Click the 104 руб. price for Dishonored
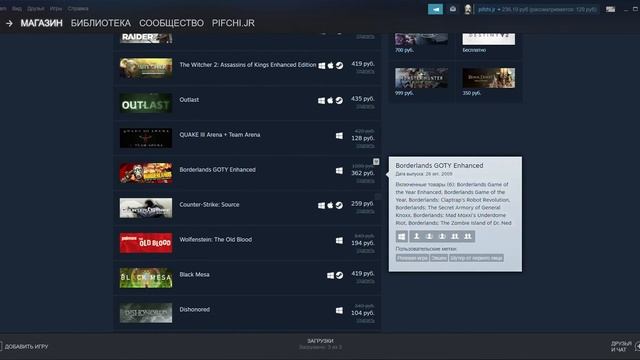This screenshot has width=640, height=360. pos(362,313)
